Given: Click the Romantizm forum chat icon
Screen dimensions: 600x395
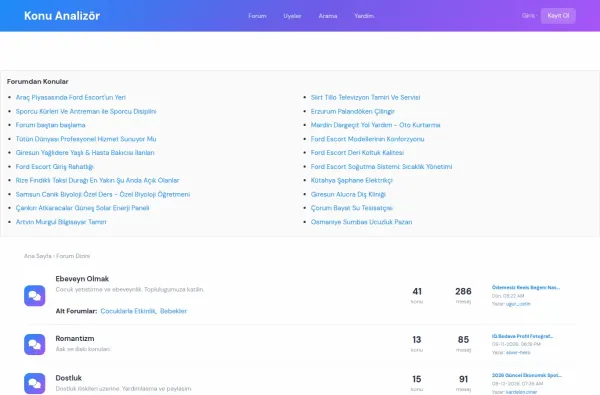Looking at the screenshot, I should (34, 344).
